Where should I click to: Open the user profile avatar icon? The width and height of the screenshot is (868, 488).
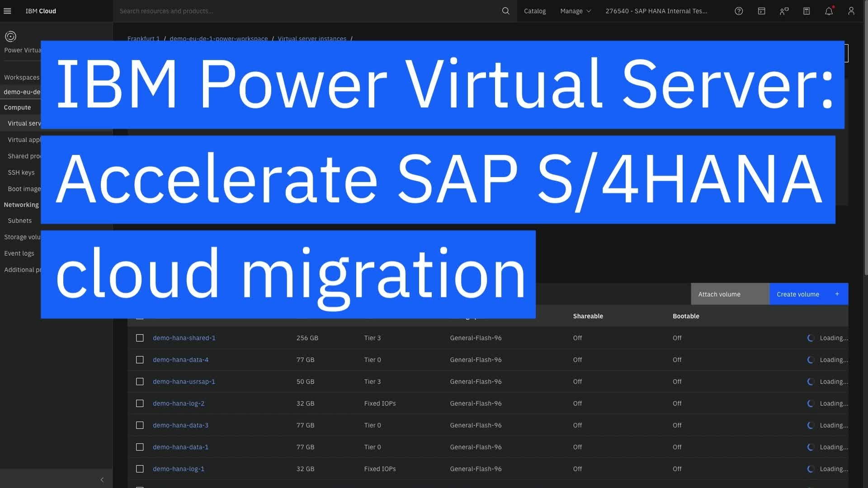coord(851,11)
